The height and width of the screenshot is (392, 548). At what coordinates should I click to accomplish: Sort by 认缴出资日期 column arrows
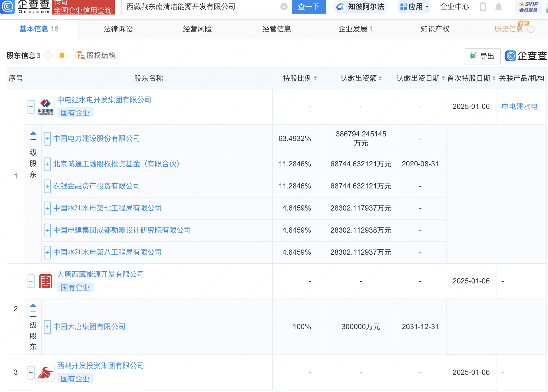pyautogui.click(x=443, y=78)
